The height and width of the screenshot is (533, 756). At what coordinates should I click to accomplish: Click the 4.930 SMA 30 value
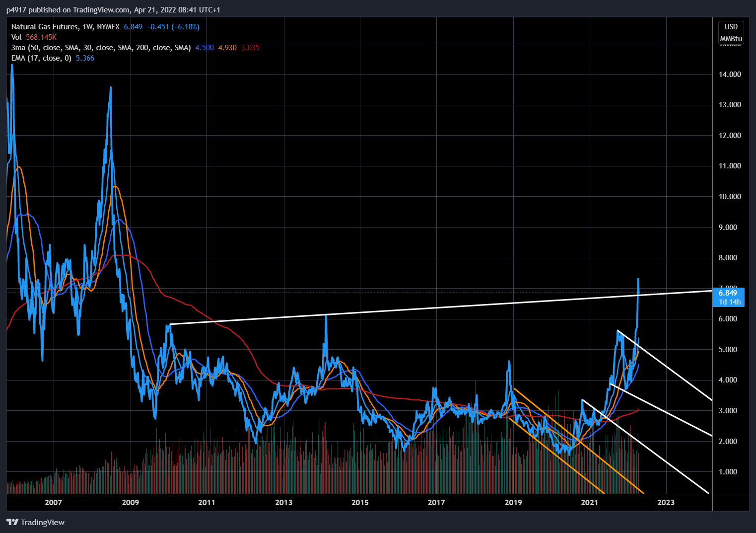[x=227, y=48]
